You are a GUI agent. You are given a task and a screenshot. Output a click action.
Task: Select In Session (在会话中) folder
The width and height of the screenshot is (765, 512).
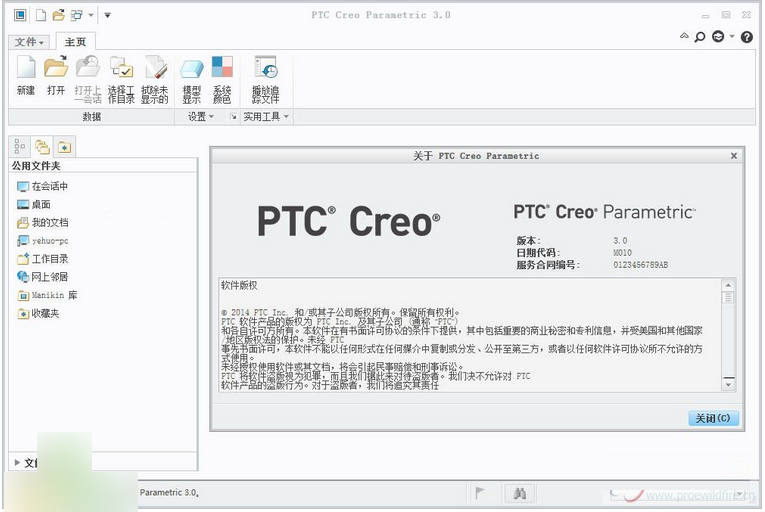42,186
